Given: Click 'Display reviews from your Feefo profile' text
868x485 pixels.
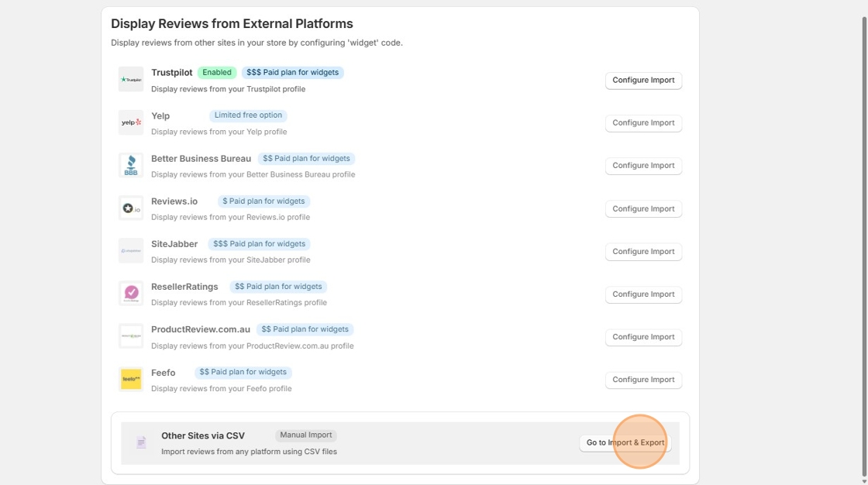Looking at the screenshot, I should tap(222, 389).
